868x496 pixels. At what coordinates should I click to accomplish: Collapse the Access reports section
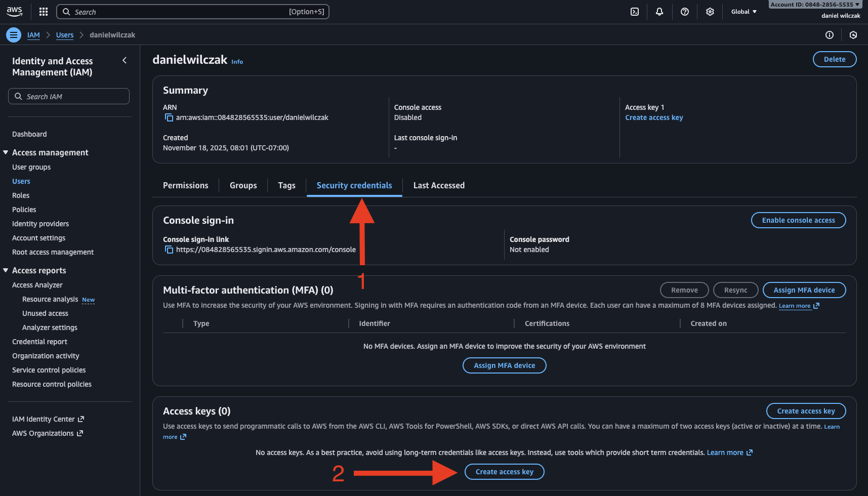(x=6, y=270)
